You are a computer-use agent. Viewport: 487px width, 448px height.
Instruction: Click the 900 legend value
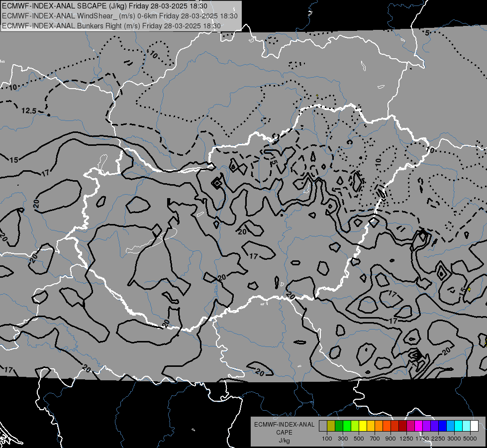[x=390, y=439]
